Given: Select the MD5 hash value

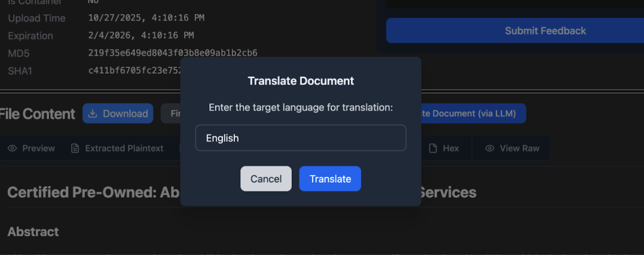Looking at the screenshot, I should (x=173, y=53).
